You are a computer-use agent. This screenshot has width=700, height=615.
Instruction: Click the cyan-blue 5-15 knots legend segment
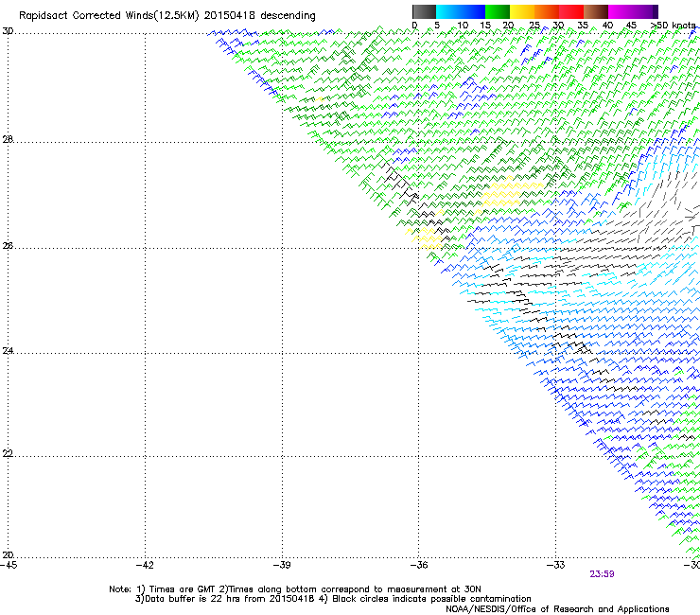[461, 11]
